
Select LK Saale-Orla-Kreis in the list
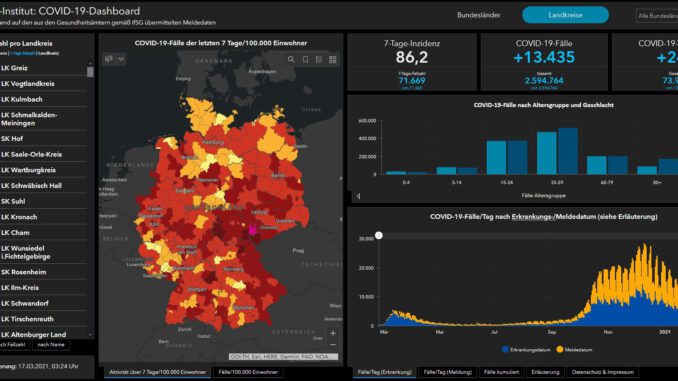(43, 154)
